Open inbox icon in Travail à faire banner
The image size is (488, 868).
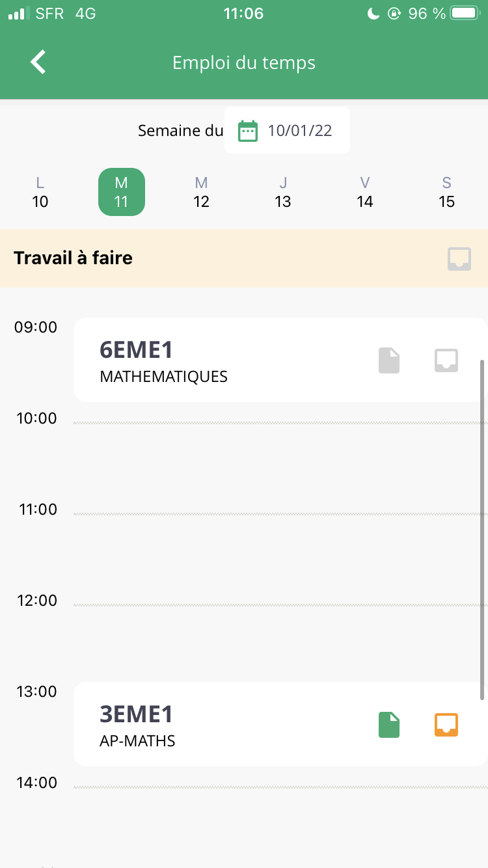point(459,259)
